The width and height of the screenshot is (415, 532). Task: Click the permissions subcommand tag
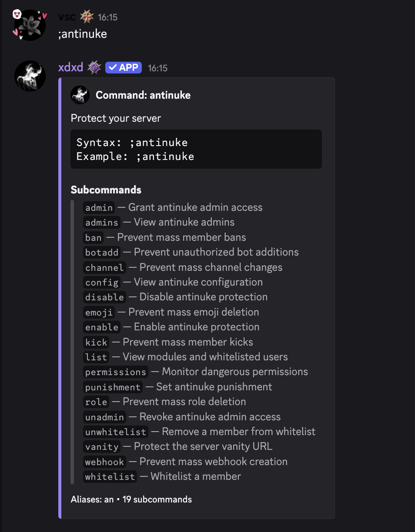pos(116,372)
